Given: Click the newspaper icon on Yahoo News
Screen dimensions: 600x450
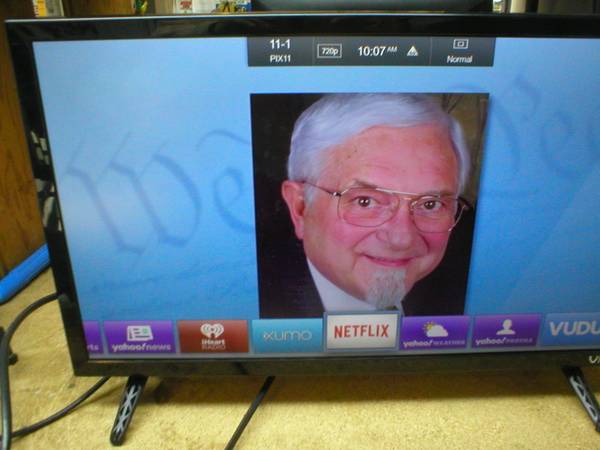Looking at the screenshot, I should point(139,331).
